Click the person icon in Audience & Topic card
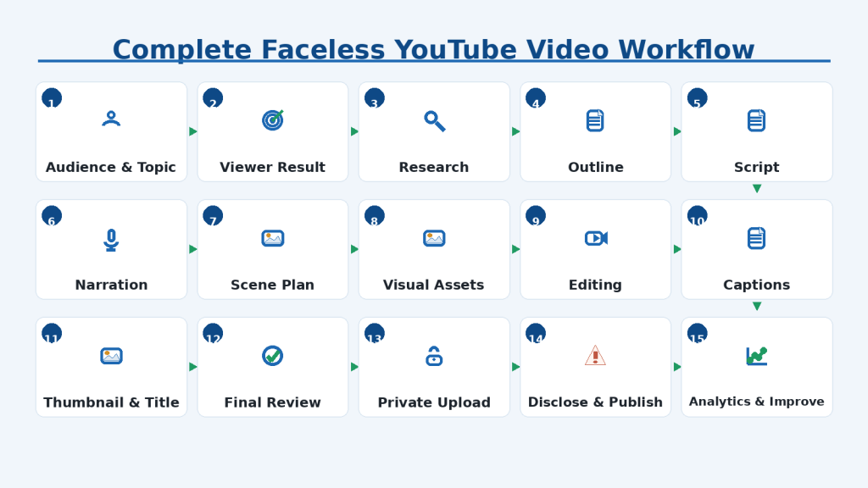The image size is (868, 488). coord(111,119)
